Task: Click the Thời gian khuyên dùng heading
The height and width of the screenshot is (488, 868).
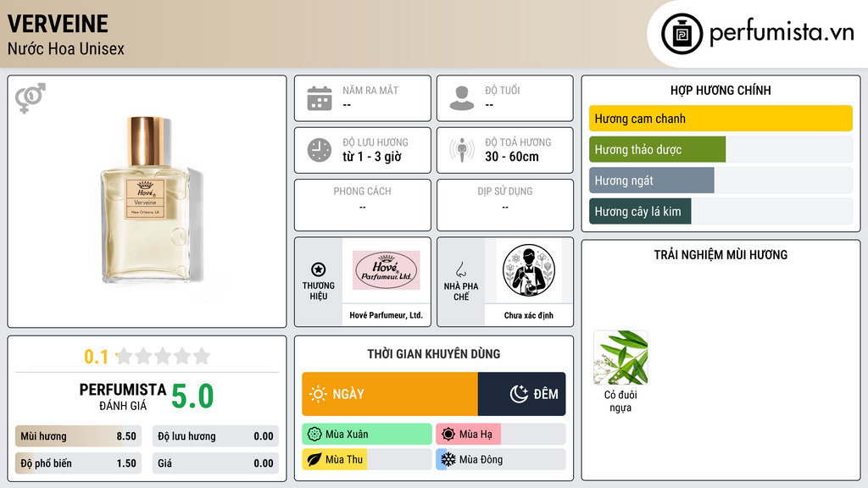Action: click(434, 353)
